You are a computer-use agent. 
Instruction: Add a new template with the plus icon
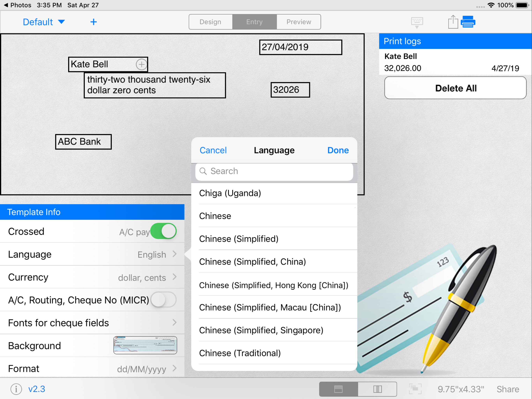[x=93, y=22]
